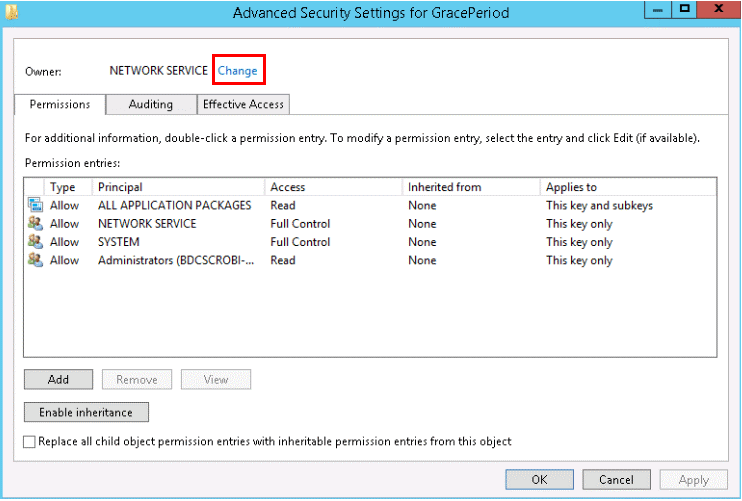The image size is (742, 501).
Task: Click Allow type in SYSTEM row
Action: (64, 242)
